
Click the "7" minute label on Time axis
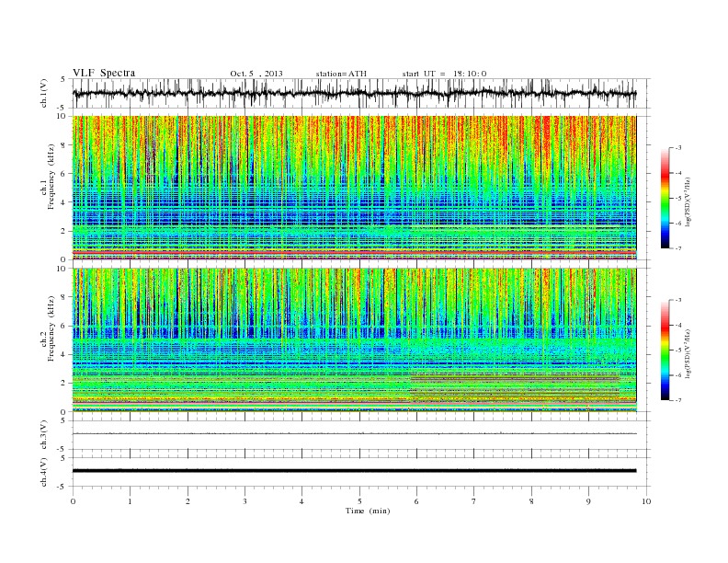474,501
